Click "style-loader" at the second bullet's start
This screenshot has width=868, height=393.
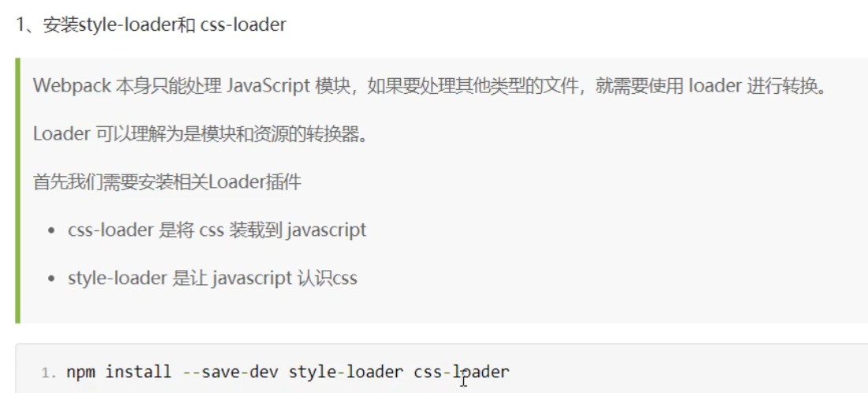117,279
